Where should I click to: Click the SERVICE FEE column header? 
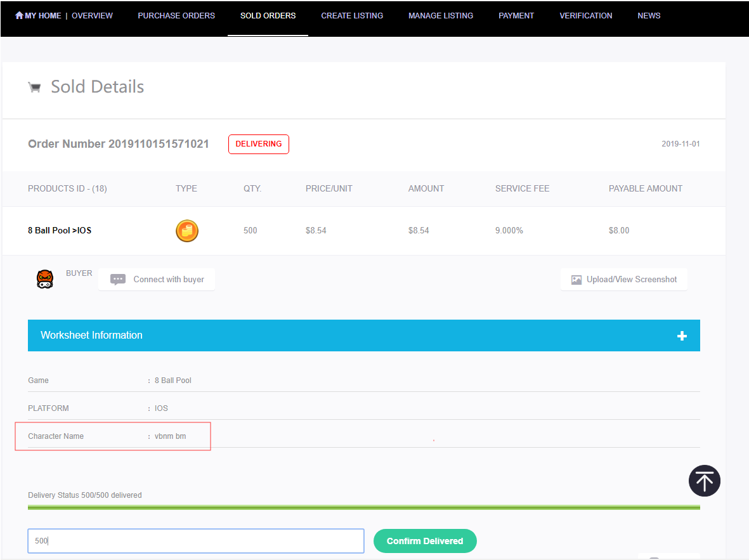point(522,189)
